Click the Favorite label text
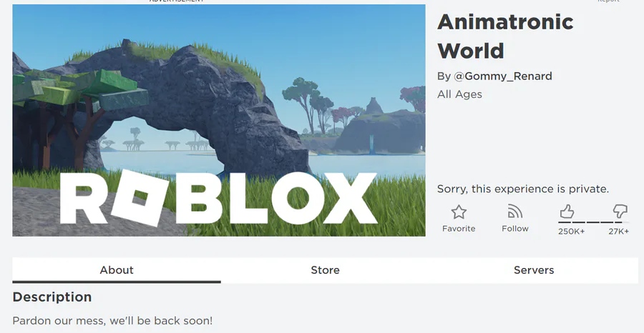 click(459, 229)
